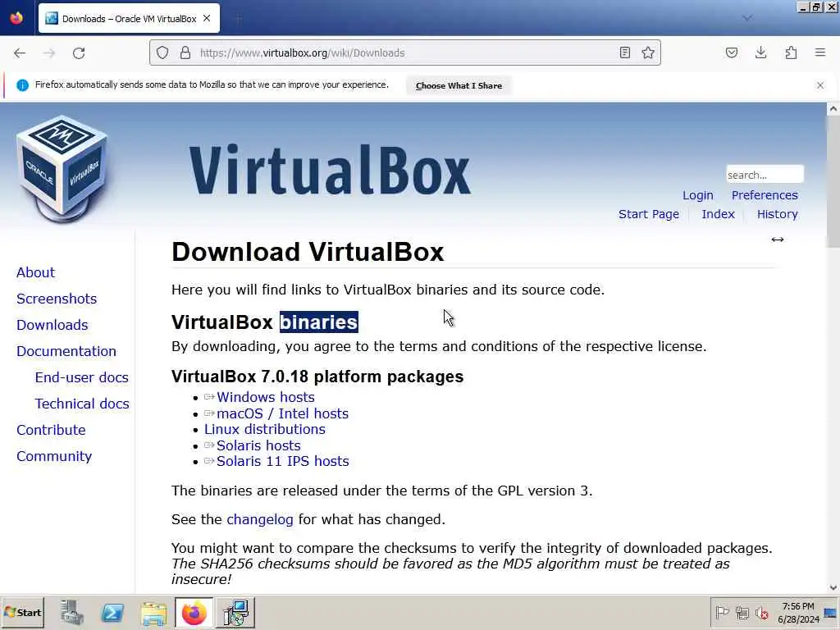The height and width of the screenshot is (630, 840).
Task: Open the History navigation link
Action: pyautogui.click(x=778, y=214)
